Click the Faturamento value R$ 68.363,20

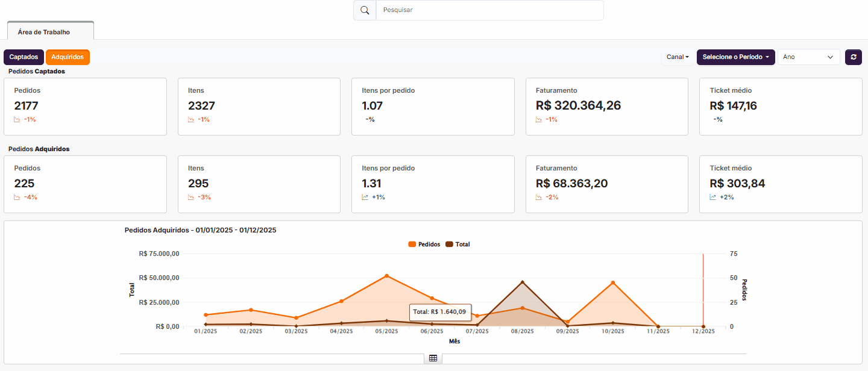click(572, 184)
